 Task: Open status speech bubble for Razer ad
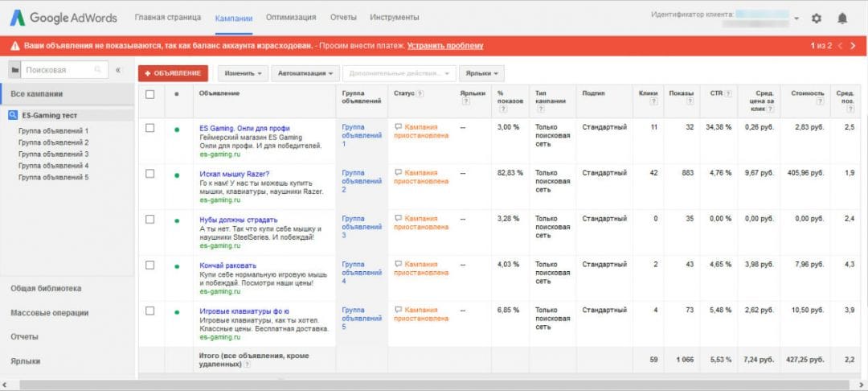pyautogui.click(x=398, y=173)
